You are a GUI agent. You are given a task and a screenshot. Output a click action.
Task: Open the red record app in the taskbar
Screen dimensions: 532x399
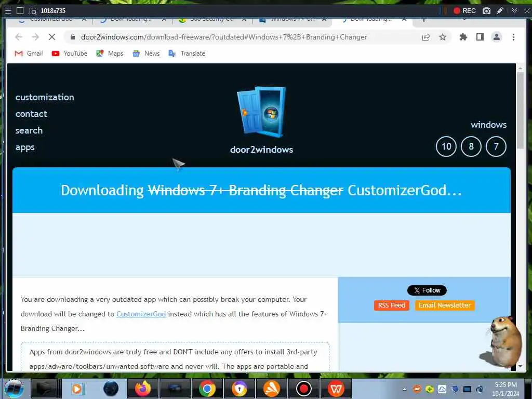303,389
